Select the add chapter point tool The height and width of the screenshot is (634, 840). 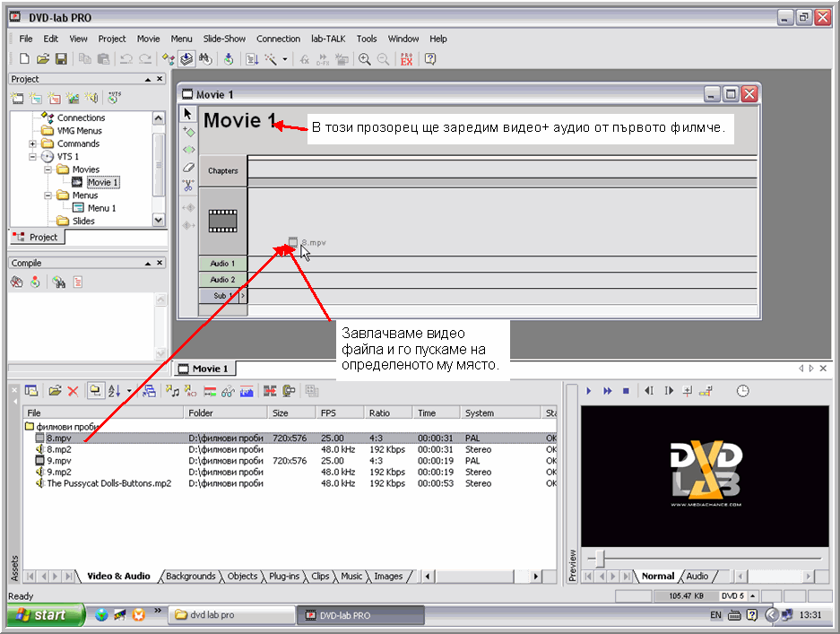point(188,132)
